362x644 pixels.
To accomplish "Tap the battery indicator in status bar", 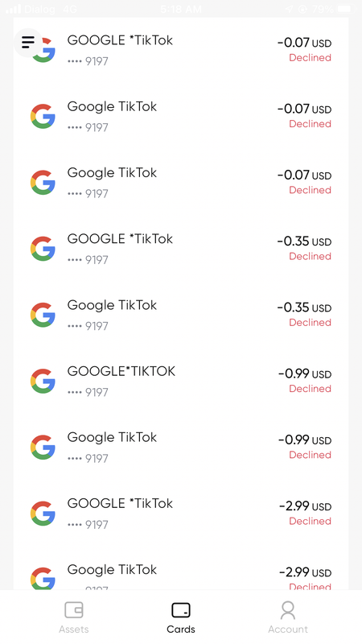I will coord(347,9).
